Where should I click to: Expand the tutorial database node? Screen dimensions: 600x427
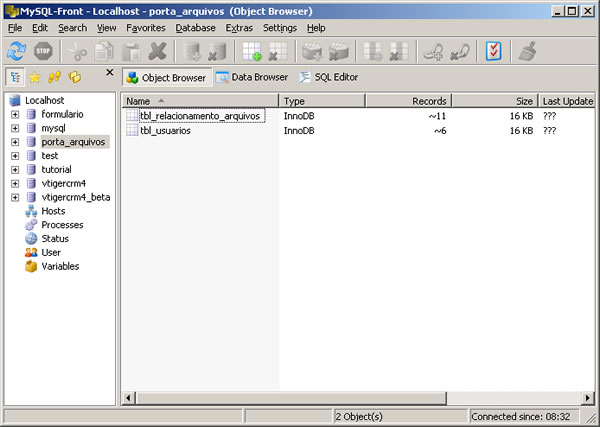pyautogui.click(x=15, y=169)
